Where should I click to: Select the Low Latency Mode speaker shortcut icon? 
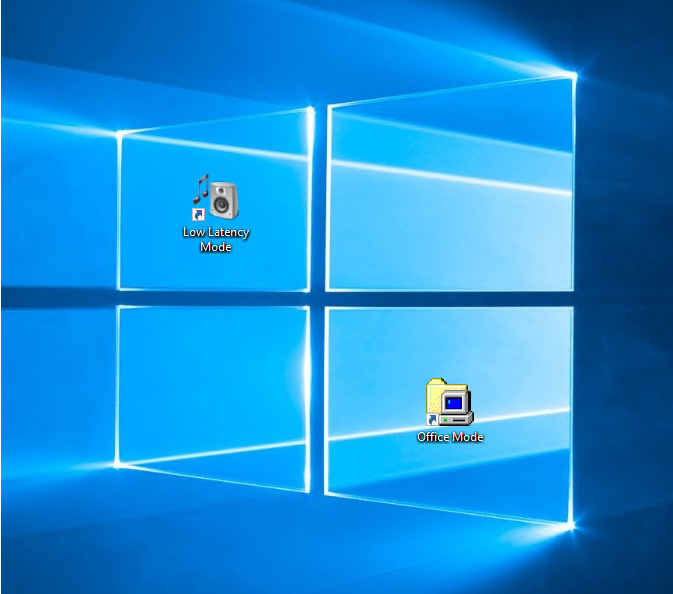[215, 197]
